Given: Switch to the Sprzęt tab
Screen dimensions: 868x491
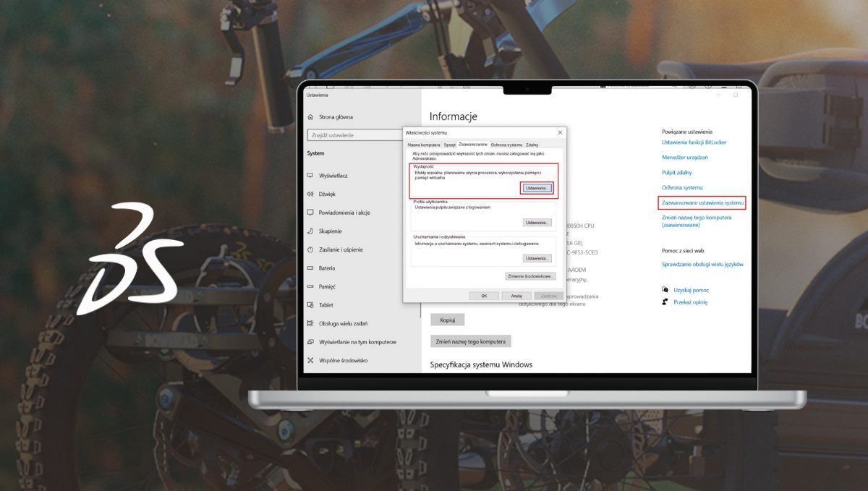Looking at the screenshot, I should pyautogui.click(x=449, y=145).
